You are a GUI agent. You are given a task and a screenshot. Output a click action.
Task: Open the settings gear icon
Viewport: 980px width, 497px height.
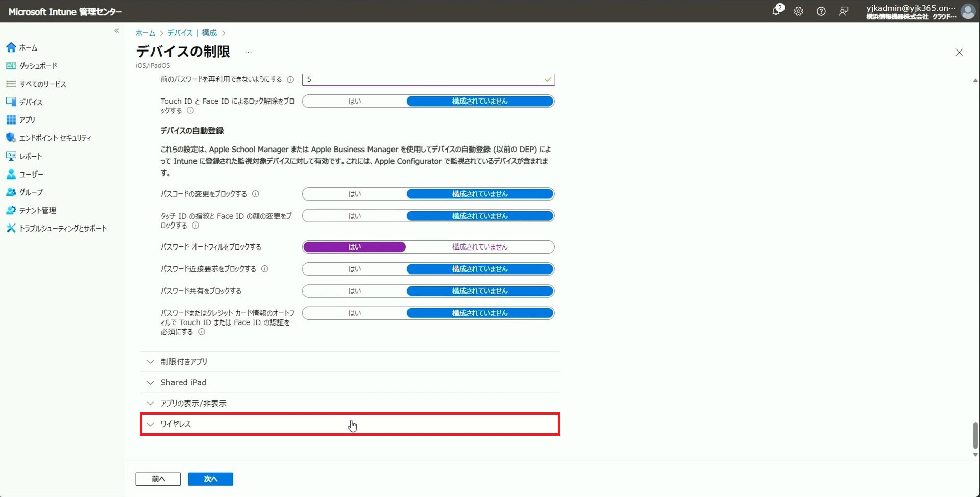tap(798, 11)
